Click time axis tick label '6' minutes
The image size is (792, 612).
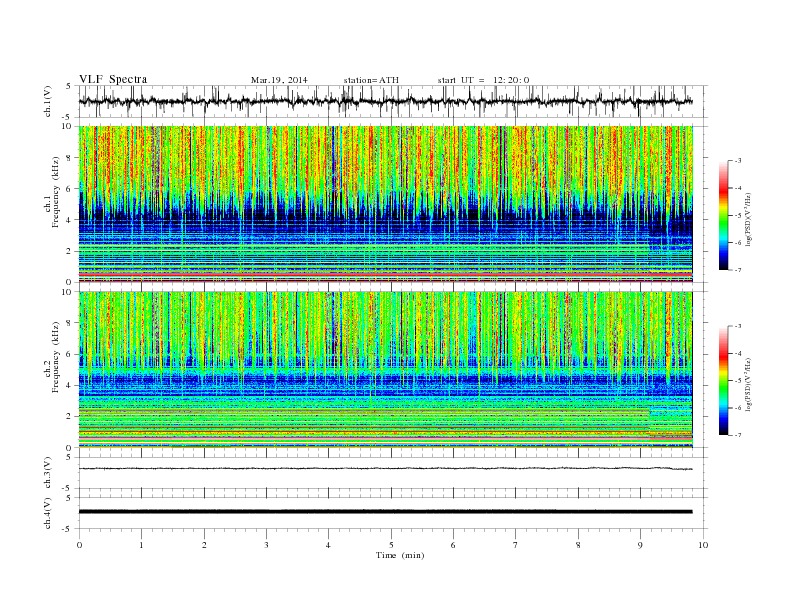453,545
